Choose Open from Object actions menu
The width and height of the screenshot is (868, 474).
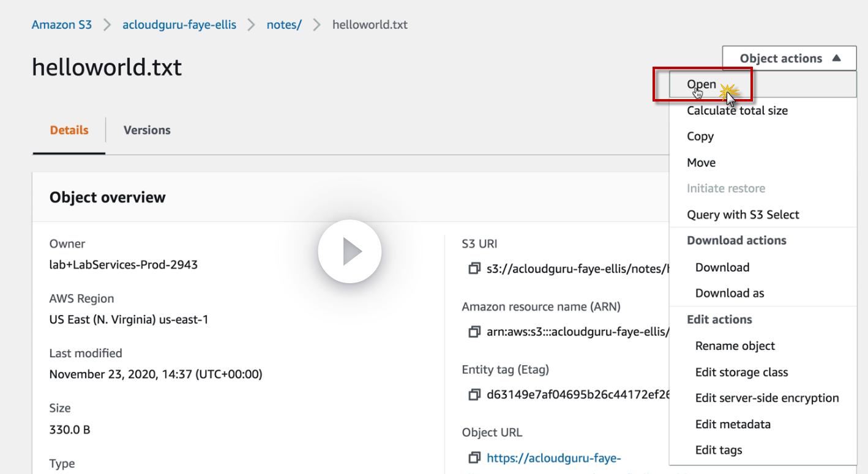(763, 84)
